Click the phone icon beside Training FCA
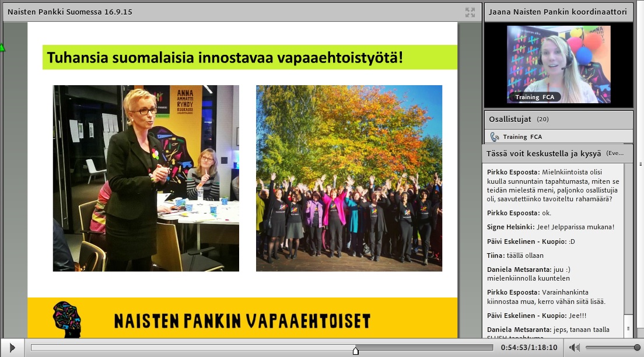Viewport: 644px width, 357px height. (x=495, y=137)
